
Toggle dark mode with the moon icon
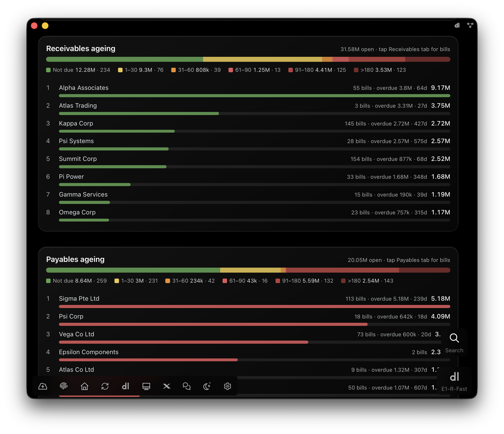click(x=207, y=386)
